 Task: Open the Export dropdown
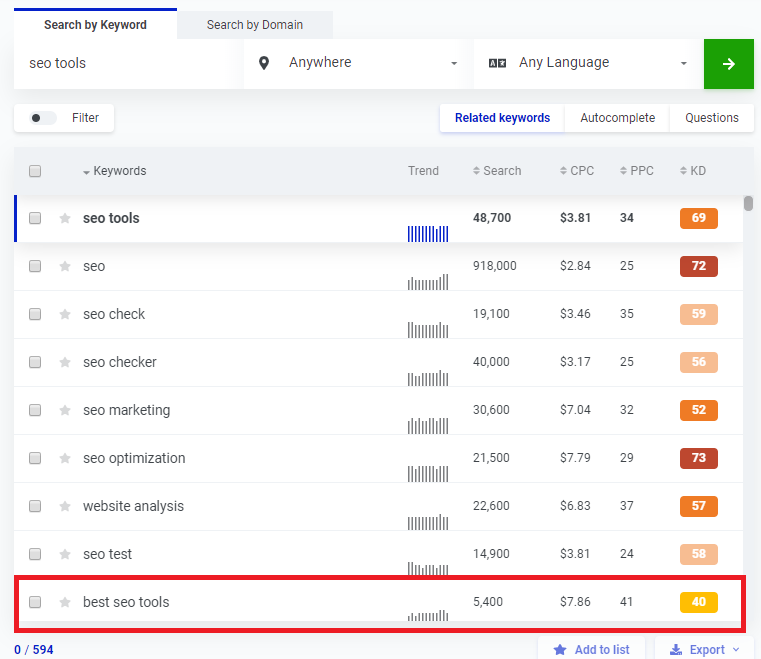tap(704, 650)
